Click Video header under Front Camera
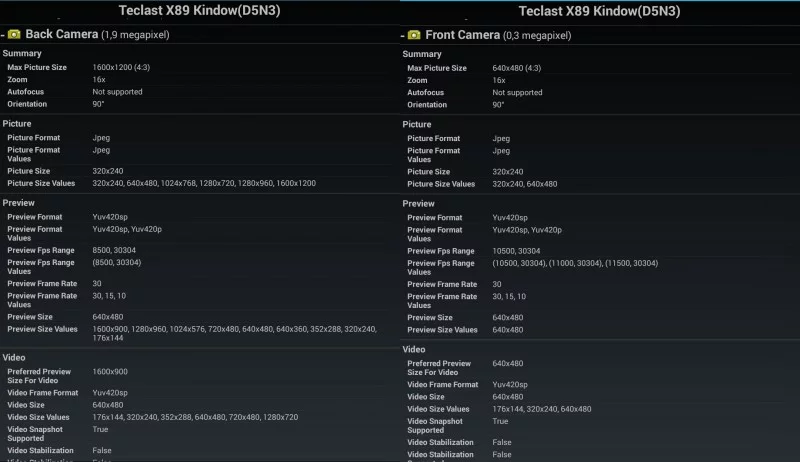 [x=413, y=350]
